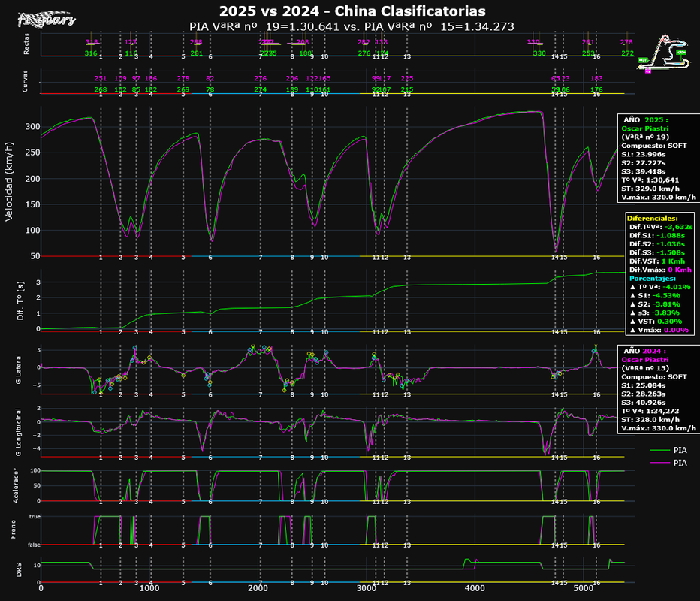Open the Shanghai track map thumbnail

664,53
